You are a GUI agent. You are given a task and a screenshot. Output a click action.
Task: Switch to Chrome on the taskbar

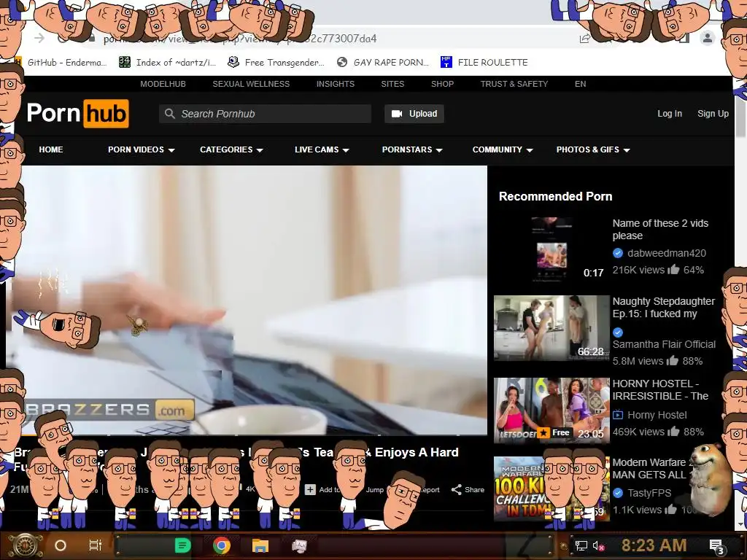click(x=222, y=545)
